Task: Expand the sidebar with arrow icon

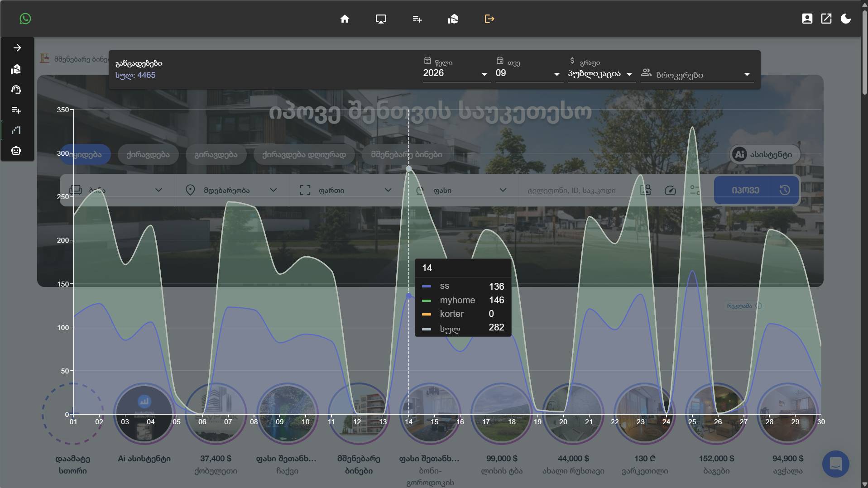Action: point(17,48)
